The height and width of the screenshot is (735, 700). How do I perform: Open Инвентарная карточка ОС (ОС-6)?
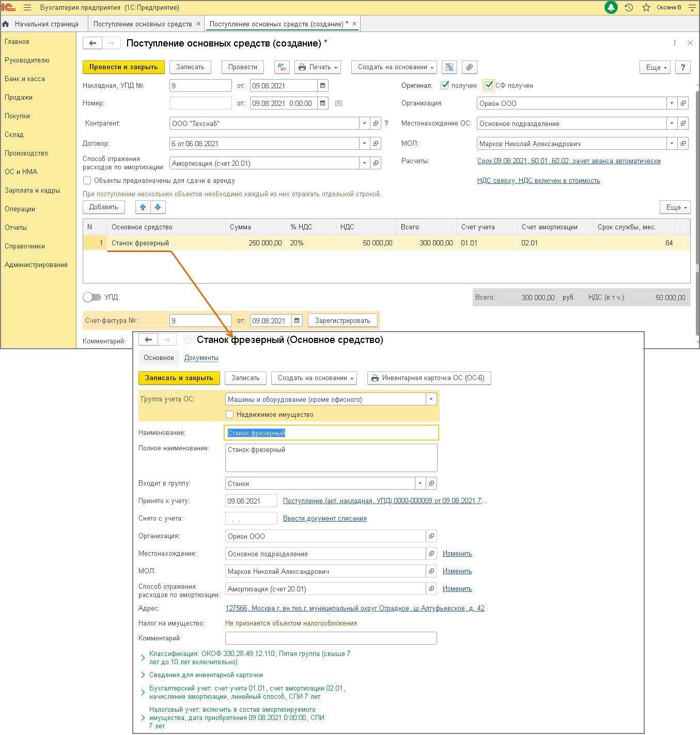429,378
